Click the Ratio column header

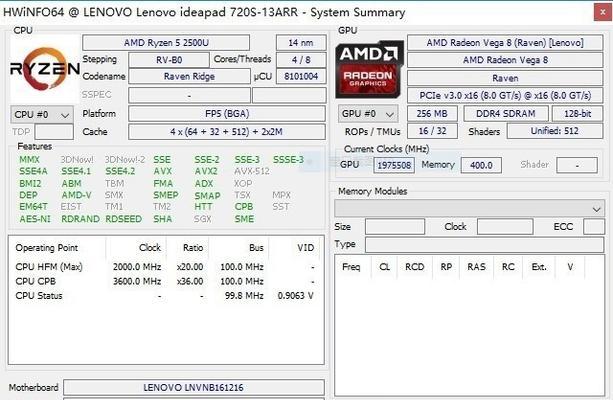point(193,248)
